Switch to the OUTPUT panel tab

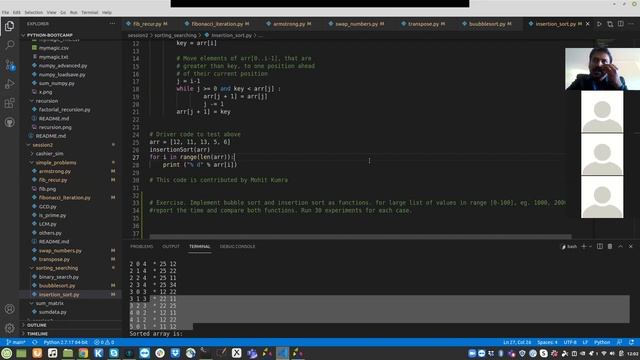pyautogui.click(x=171, y=247)
